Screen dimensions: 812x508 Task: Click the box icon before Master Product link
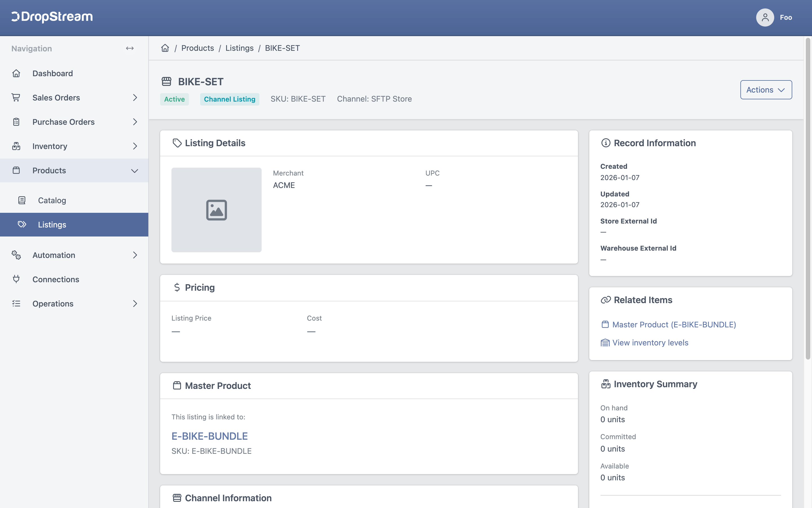[x=605, y=325]
